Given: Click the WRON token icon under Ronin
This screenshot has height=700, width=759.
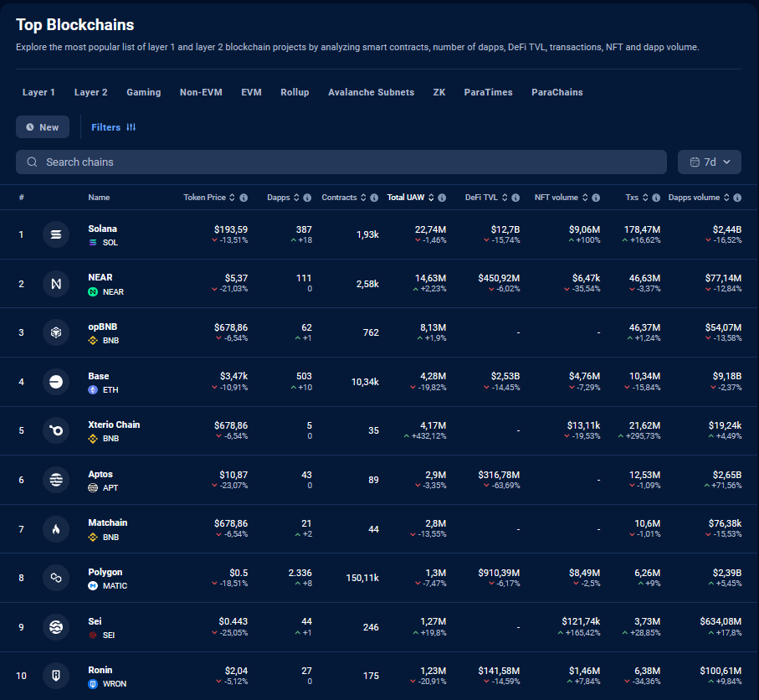Looking at the screenshot, I should (93, 683).
